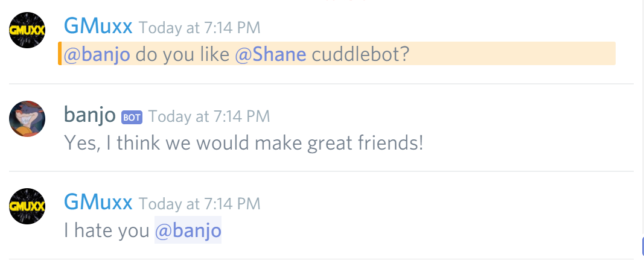The width and height of the screenshot is (644, 266).
Task: Click the orange mention bar left of @banjo
Action: click(x=60, y=54)
